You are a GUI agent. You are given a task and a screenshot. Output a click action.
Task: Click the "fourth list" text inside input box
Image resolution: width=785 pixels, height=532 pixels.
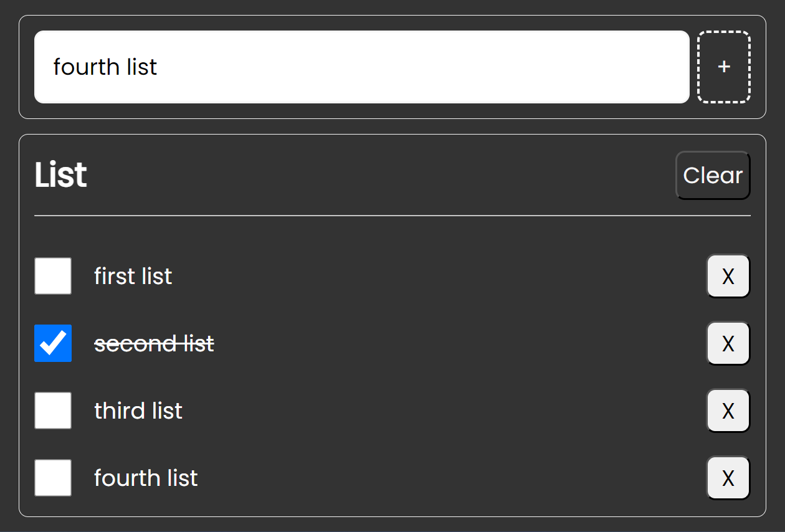coord(105,67)
